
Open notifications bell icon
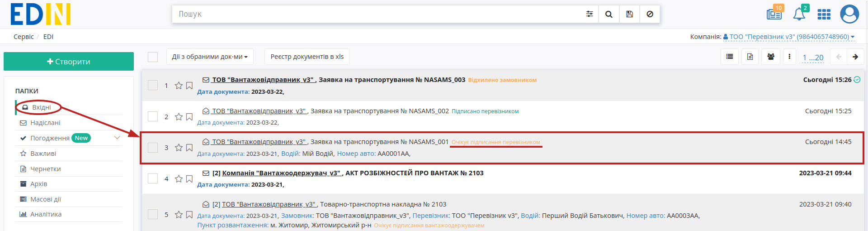coord(799,14)
